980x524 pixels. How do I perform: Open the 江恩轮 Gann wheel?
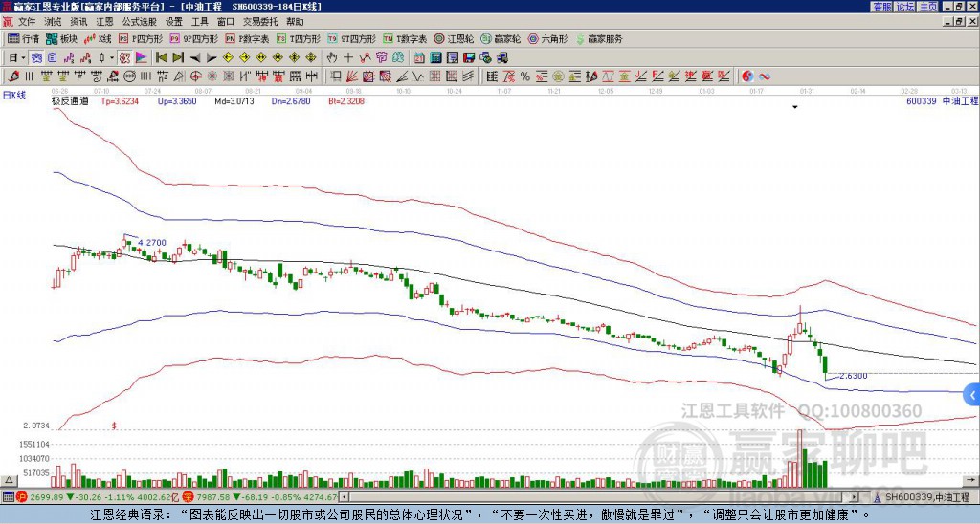(454, 38)
